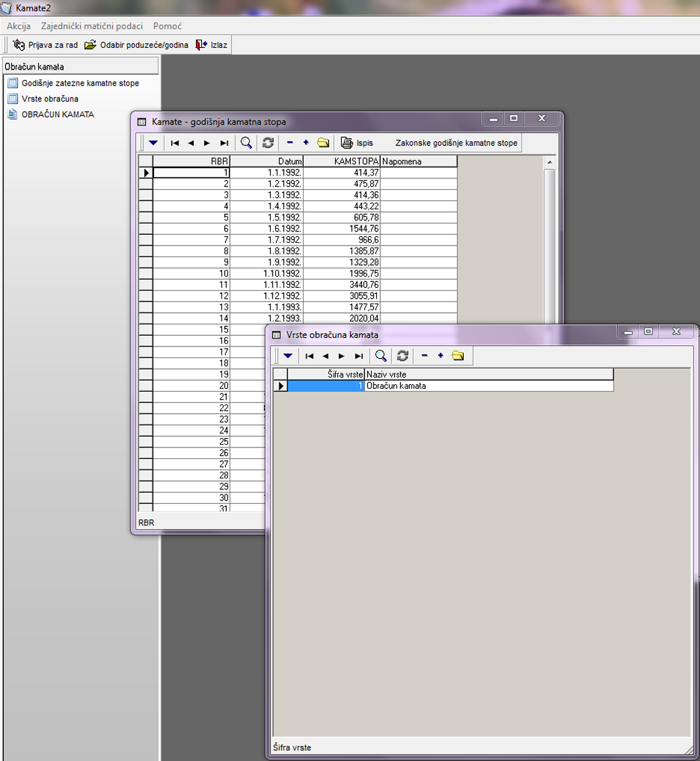Close the Vrste obračuna kamata window
The width and height of the screenshot is (700, 761).
tap(676, 332)
